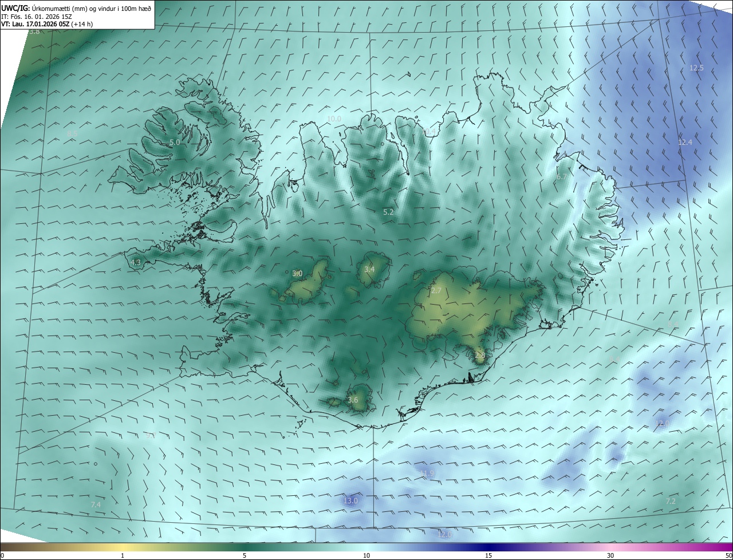733x560 pixels.
Task: Click the 50 tick label on the colorbar
Action: coord(728,555)
